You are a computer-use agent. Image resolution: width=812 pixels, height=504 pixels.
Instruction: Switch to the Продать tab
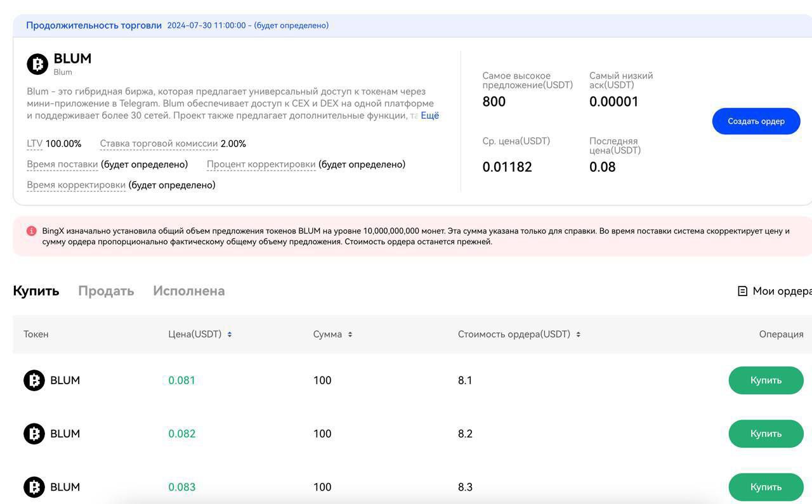106,291
